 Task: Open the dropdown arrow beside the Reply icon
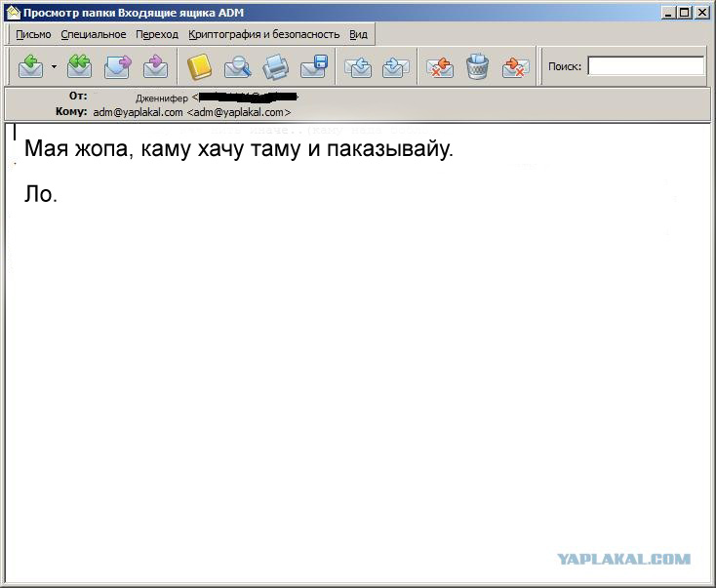point(55,66)
